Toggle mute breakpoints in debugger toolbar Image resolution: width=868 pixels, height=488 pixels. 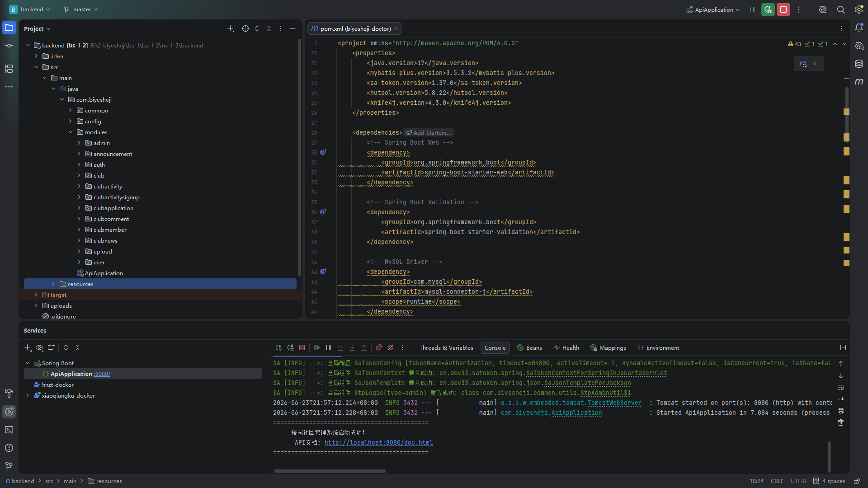tap(391, 347)
